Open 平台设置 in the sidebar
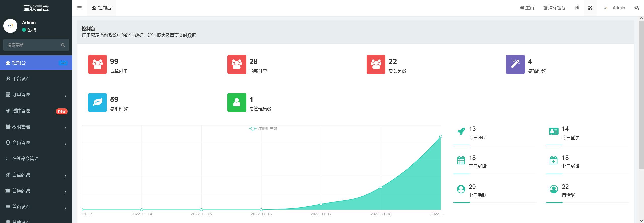The image size is (644, 223). pos(21,79)
